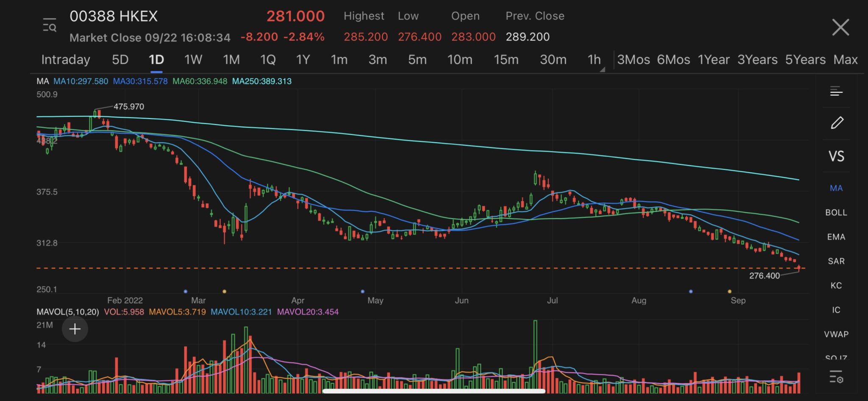Click the blue event dot near Mar
This screenshot has width=868, height=401.
(x=186, y=291)
